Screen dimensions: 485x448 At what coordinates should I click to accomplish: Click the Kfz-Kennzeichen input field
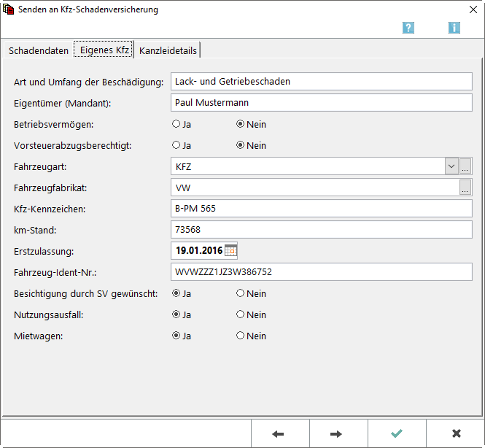321,209
